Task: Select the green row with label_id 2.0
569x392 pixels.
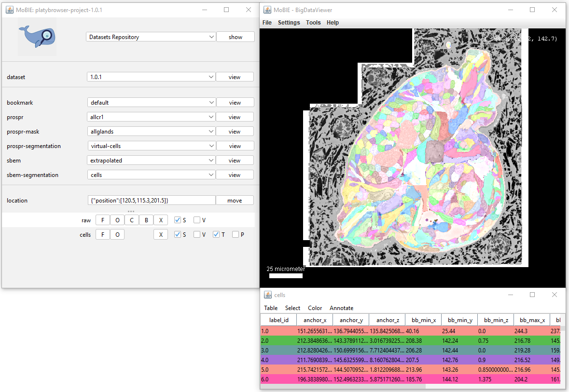Action: (410, 341)
